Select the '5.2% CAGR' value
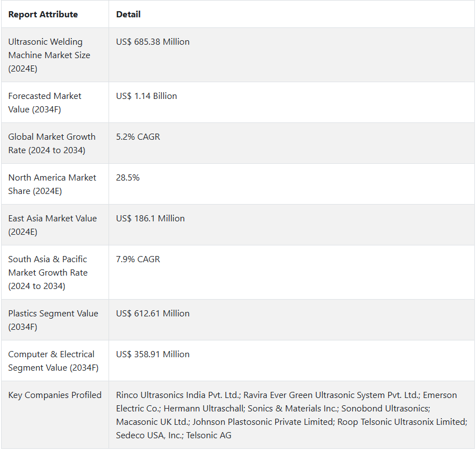 [x=138, y=137]
